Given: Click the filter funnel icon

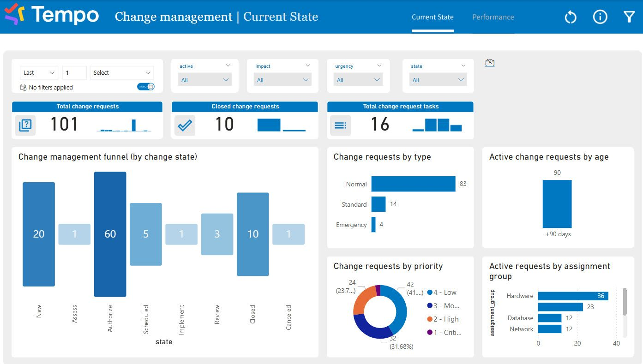Looking at the screenshot, I should pos(629,17).
